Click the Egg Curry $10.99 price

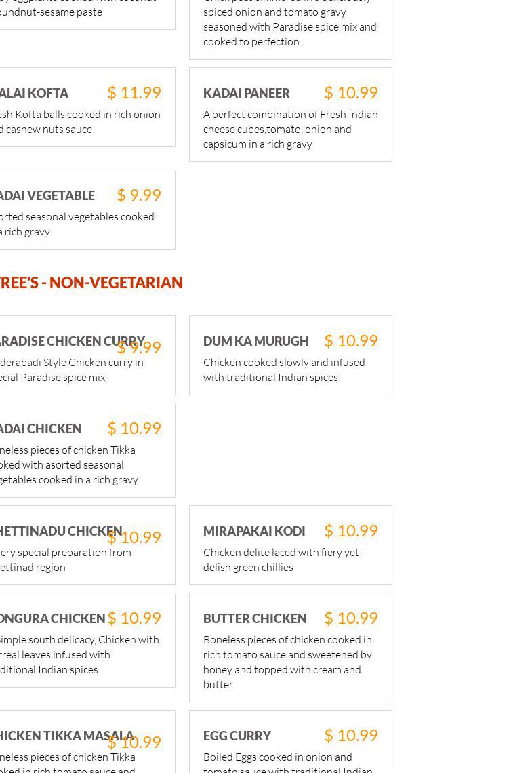(x=351, y=736)
